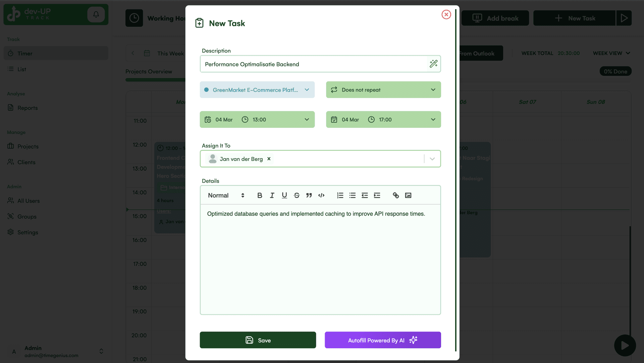Image resolution: width=644 pixels, height=363 pixels.
Task: Insert a numbered list in Details
Action: [340, 195]
